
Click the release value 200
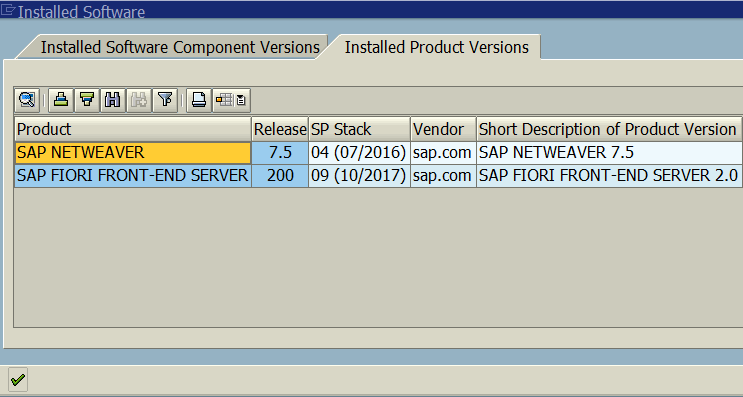tap(280, 176)
